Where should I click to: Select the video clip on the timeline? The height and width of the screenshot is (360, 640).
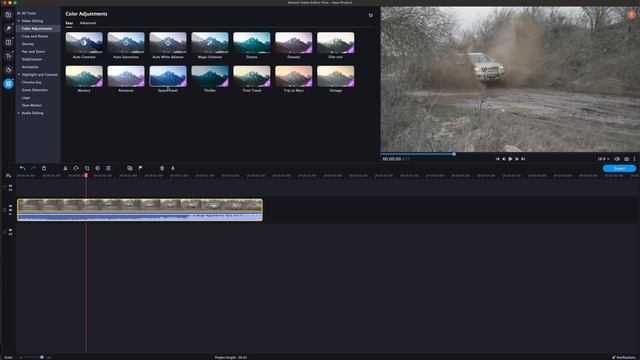pos(140,210)
